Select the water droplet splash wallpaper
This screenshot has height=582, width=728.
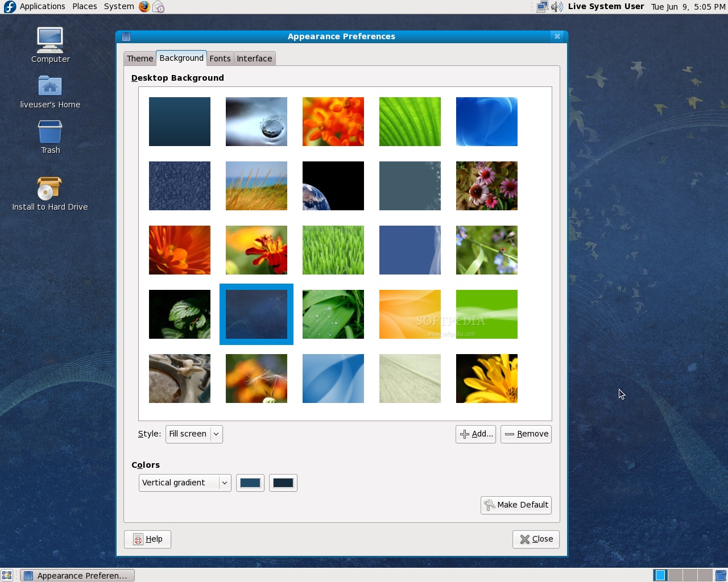click(x=257, y=122)
